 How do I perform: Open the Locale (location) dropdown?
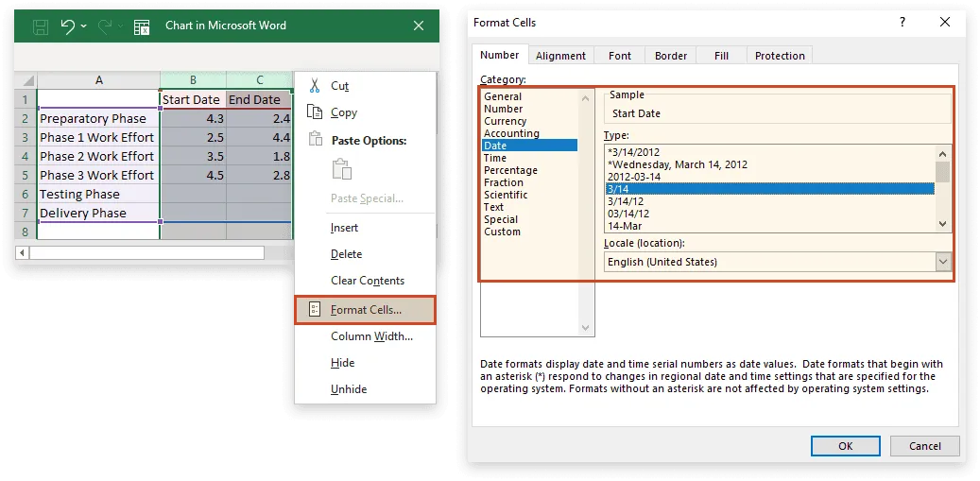pos(943,262)
